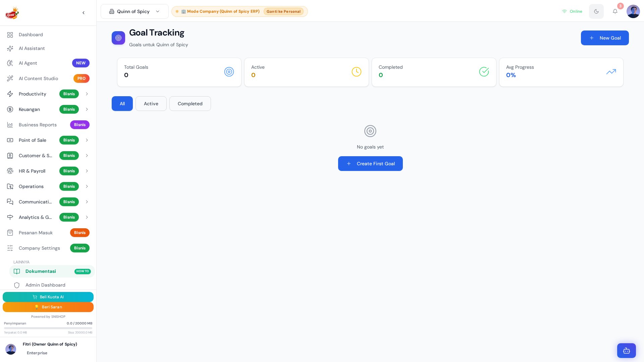Click Ganti ke Personal button
The width and height of the screenshot is (644, 362).
coord(283,11)
